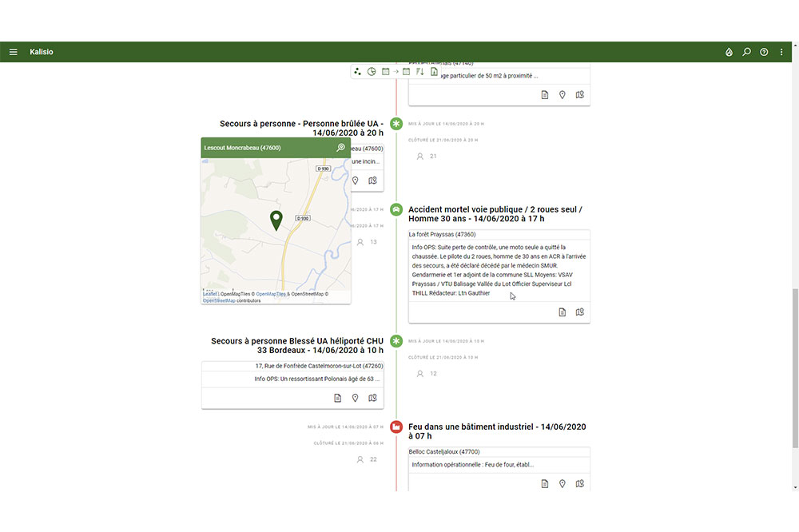Open the Leaflet attribution link
Screen dimensions: 799x532
click(x=209, y=294)
